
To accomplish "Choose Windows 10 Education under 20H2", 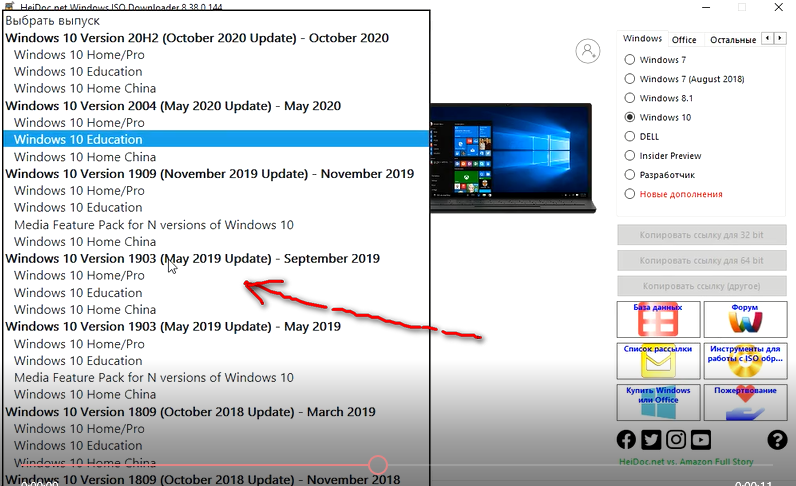I will coord(216,72).
